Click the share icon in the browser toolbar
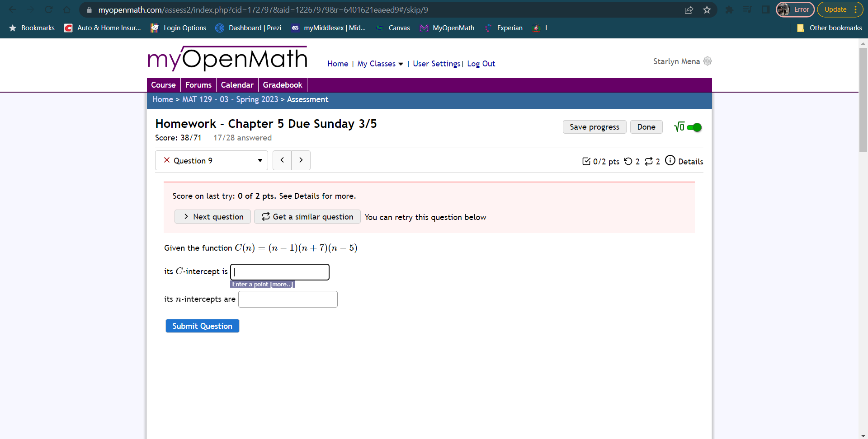Screen dimensions: 868x439 [x=689, y=9]
